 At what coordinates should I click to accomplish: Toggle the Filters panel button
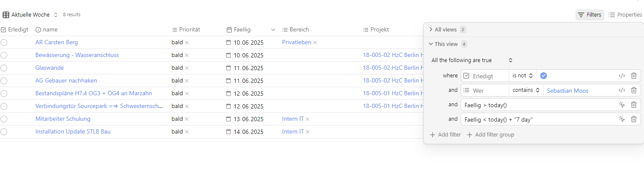coord(590,15)
